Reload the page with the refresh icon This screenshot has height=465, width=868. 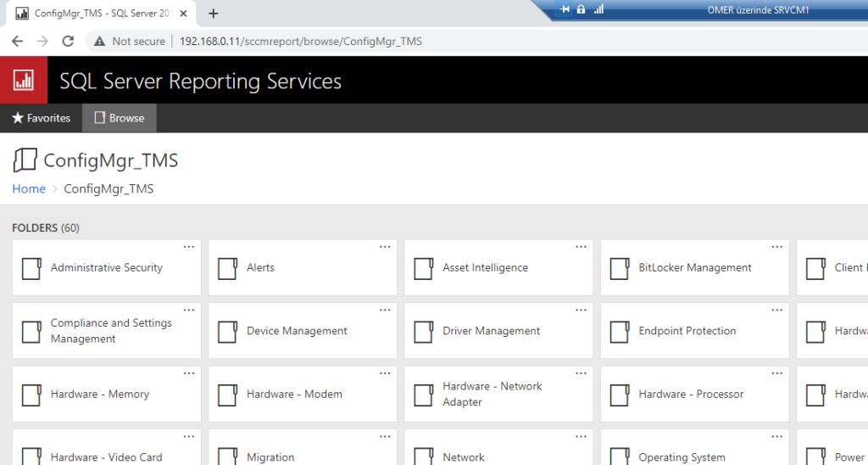(x=68, y=41)
